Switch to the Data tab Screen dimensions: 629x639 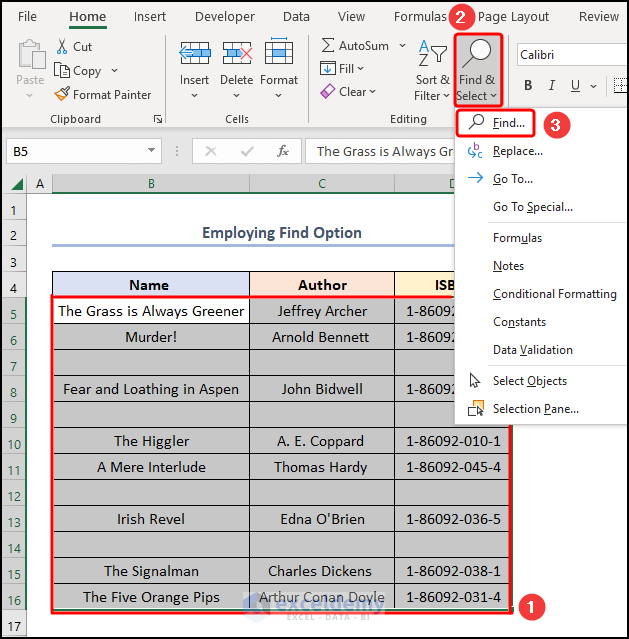(296, 17)
